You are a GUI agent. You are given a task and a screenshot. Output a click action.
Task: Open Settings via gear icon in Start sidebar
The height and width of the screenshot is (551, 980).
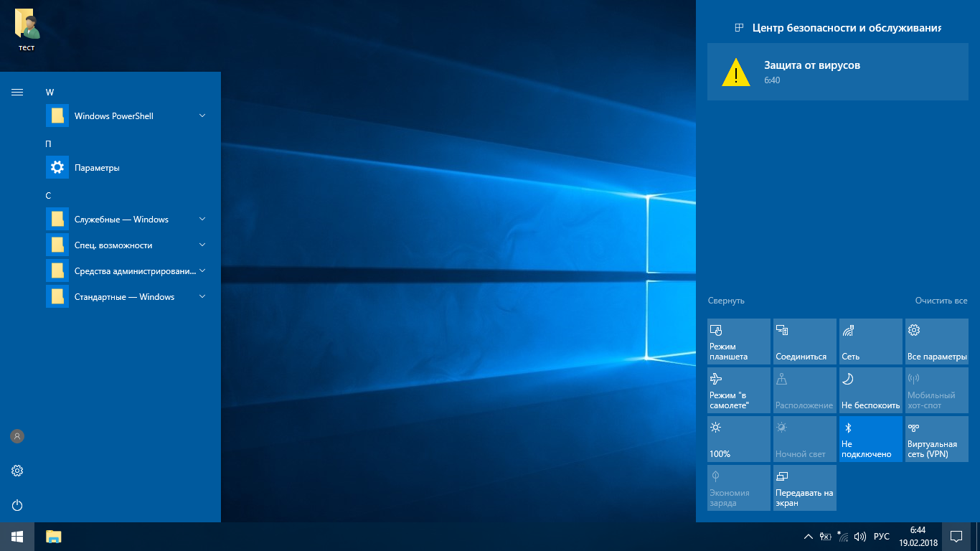click(x=17, y=471)
